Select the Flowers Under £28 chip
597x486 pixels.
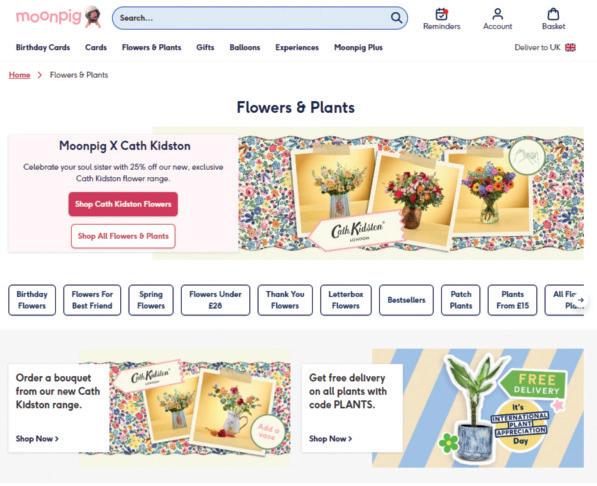215,300
